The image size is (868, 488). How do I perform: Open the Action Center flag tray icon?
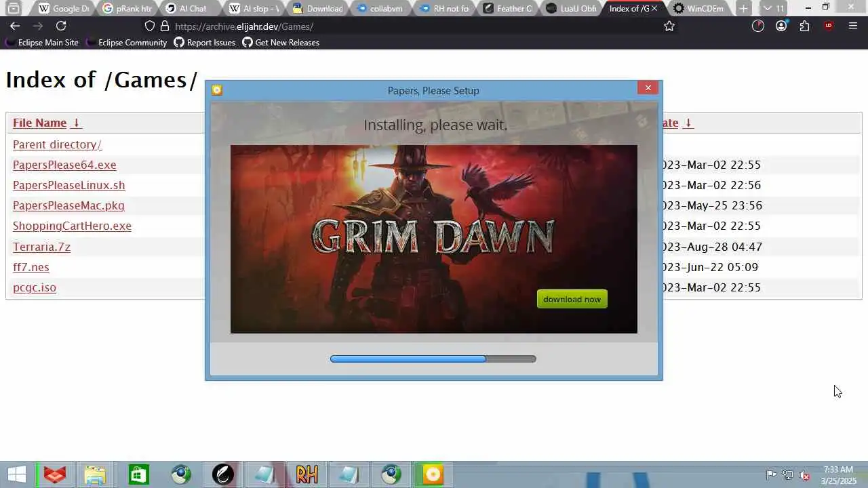(771, 475)
